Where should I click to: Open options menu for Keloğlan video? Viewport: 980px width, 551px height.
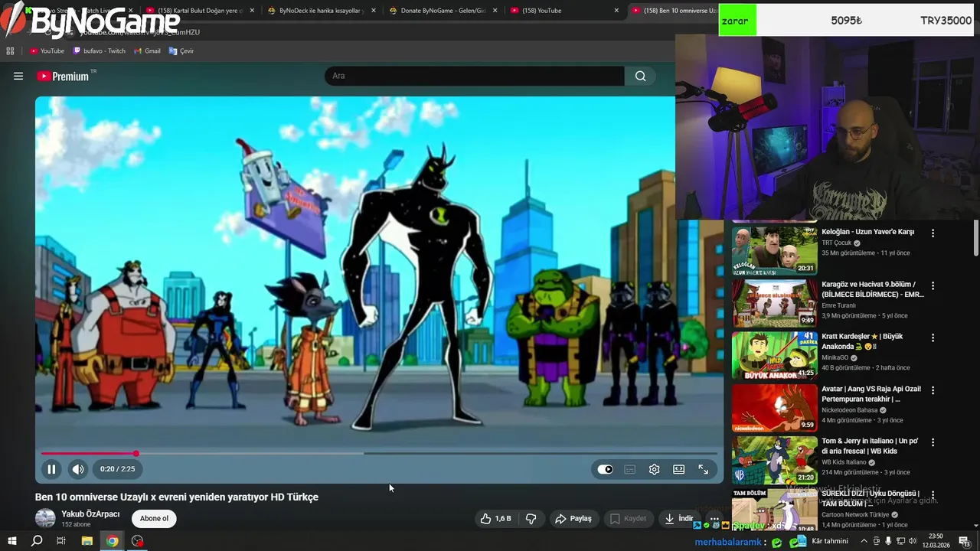point(933,233)
